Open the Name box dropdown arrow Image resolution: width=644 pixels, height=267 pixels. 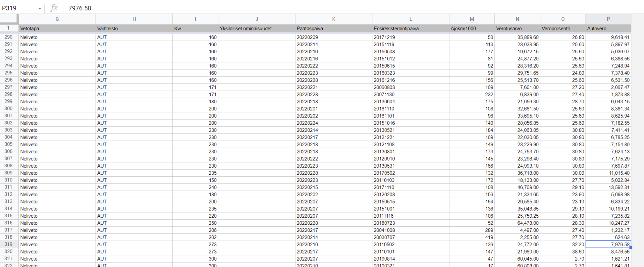click(40, 8)
